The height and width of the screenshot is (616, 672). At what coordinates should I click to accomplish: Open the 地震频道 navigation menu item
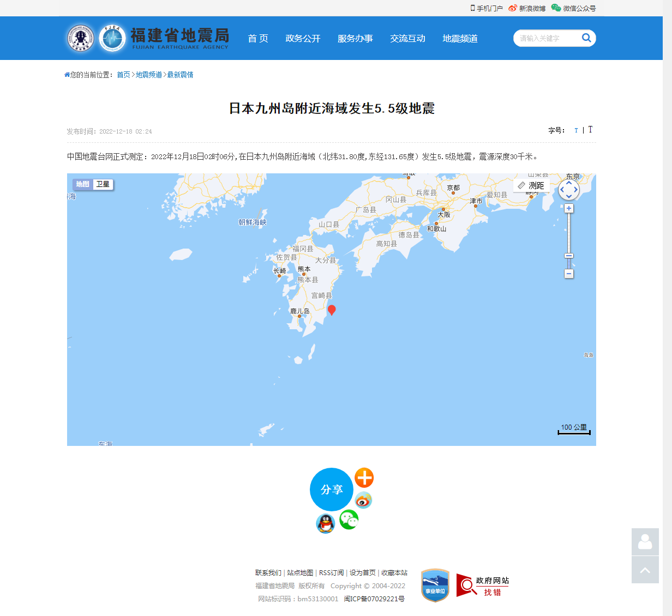coord(459,38)
